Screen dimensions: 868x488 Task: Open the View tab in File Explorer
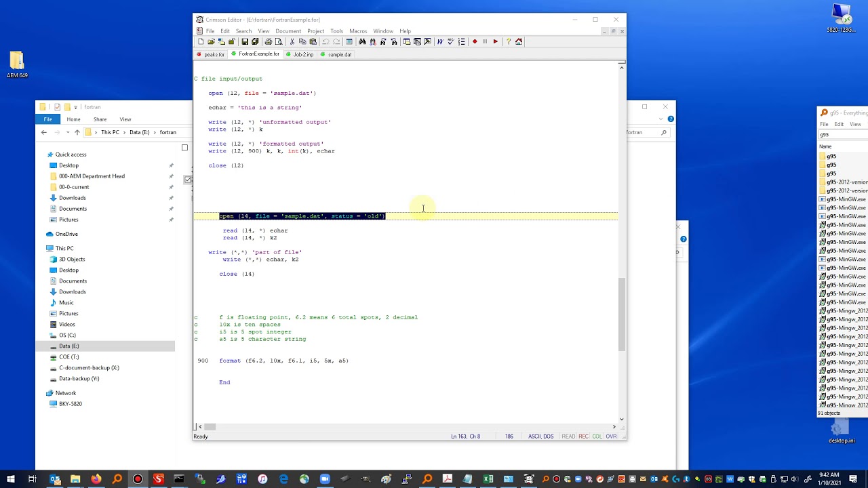[x=125, y=119]
